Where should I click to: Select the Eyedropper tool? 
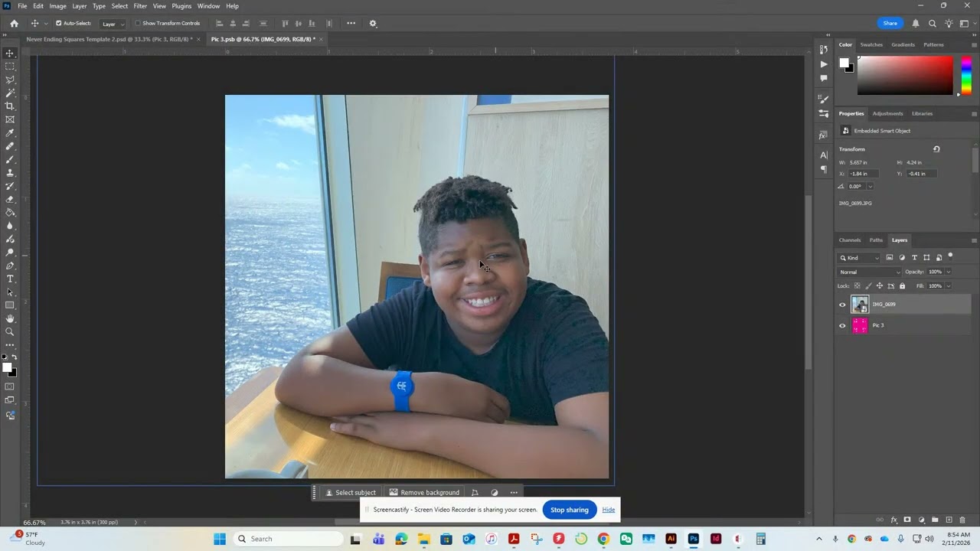10,132
